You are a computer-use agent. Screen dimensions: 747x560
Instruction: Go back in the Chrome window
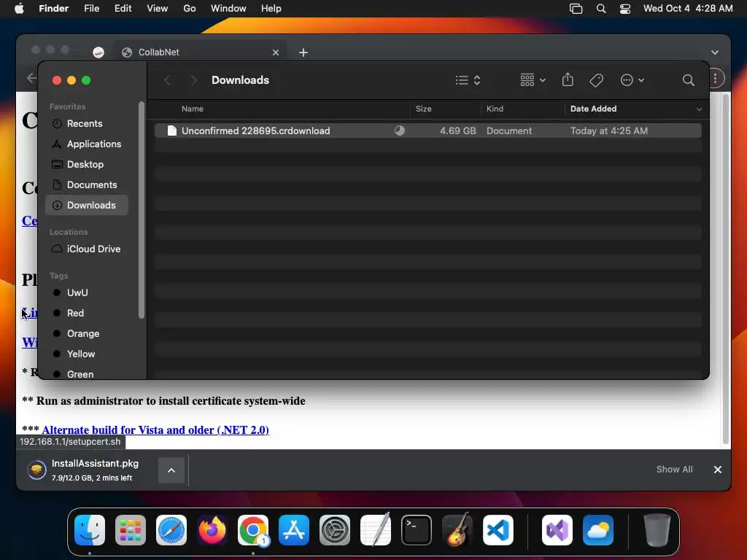31,78
